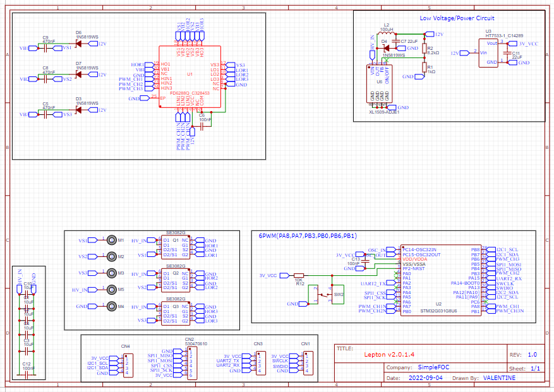Click the REV value '1.0'
This screenshot has height=392, width=554.
[532, 355]
